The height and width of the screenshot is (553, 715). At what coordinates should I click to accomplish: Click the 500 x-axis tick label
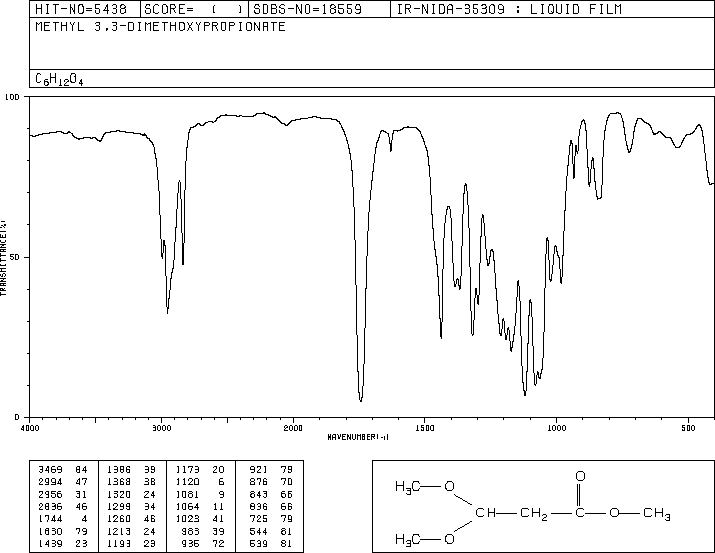(x=688, y=428)
